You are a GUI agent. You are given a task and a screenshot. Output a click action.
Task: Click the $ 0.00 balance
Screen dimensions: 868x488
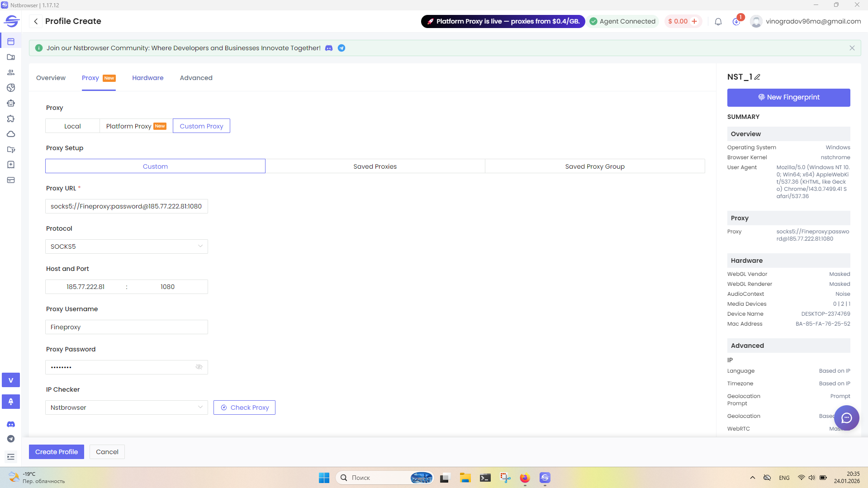pos(678,21)
